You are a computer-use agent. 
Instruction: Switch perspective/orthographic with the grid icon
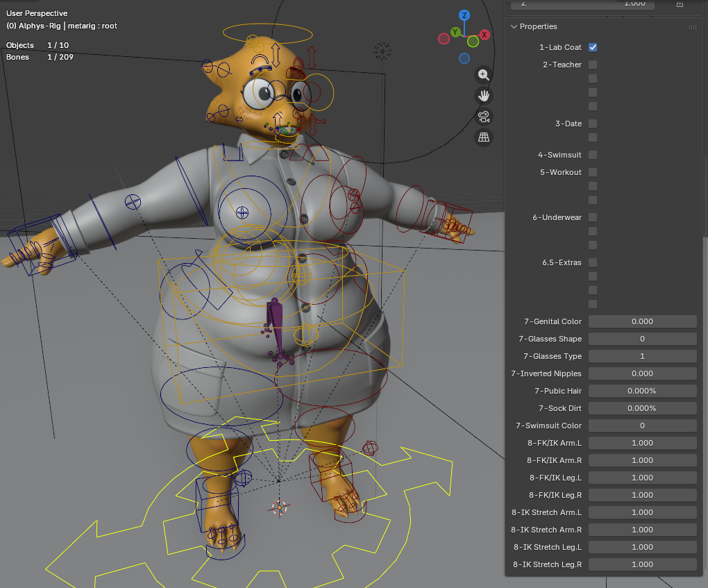coord(484,137)
